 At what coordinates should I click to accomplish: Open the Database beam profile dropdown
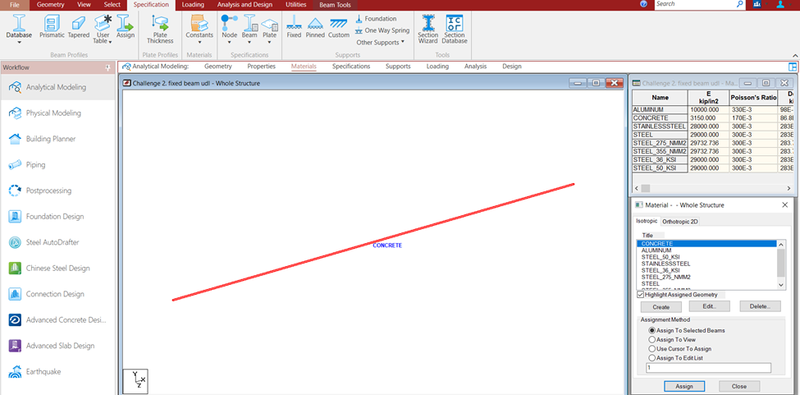coord(19,30)
